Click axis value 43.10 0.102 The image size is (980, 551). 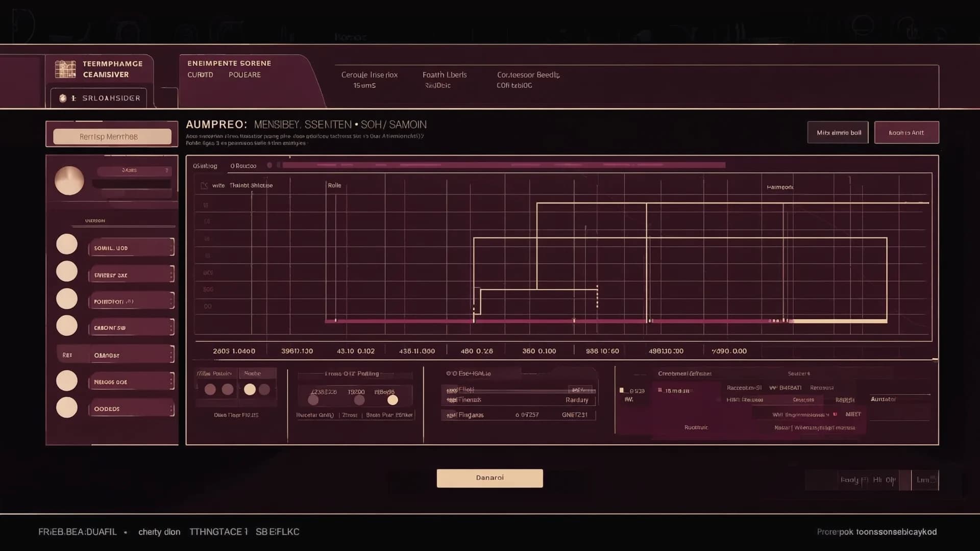(356, 351)
